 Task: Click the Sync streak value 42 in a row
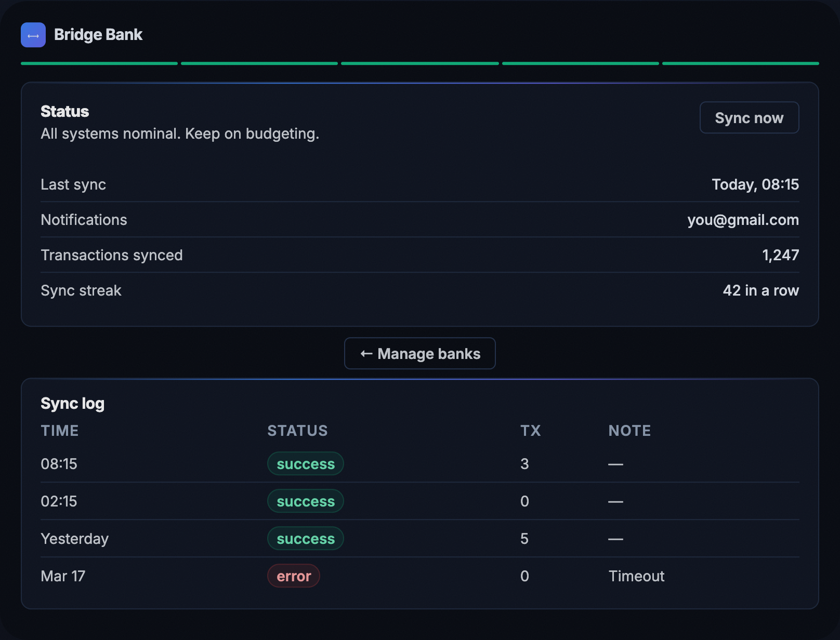(761, 290)
